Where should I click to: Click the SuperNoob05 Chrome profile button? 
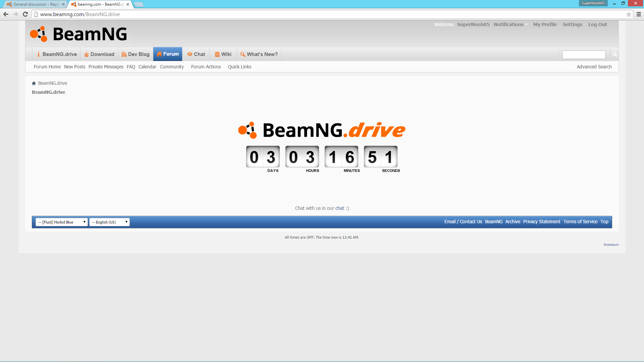(x=593, y=3)
